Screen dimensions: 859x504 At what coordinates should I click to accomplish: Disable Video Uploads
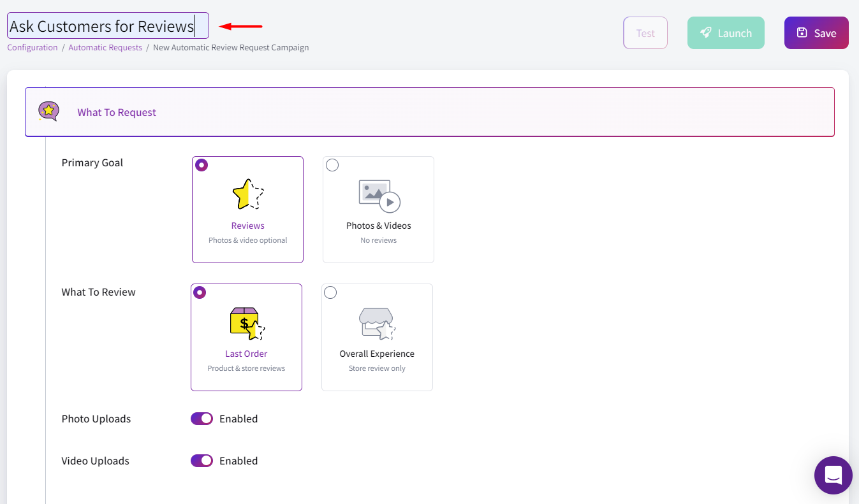(202, 461)
